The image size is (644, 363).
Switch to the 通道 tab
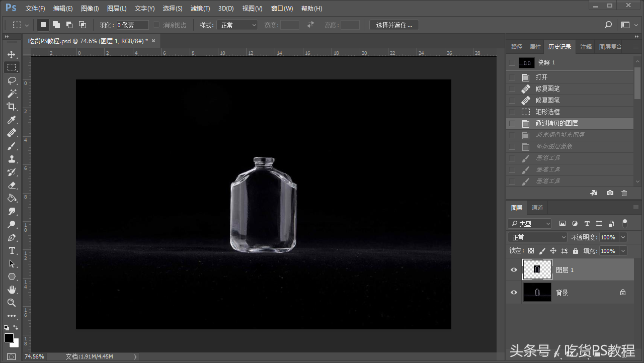[x=537, y=208]
